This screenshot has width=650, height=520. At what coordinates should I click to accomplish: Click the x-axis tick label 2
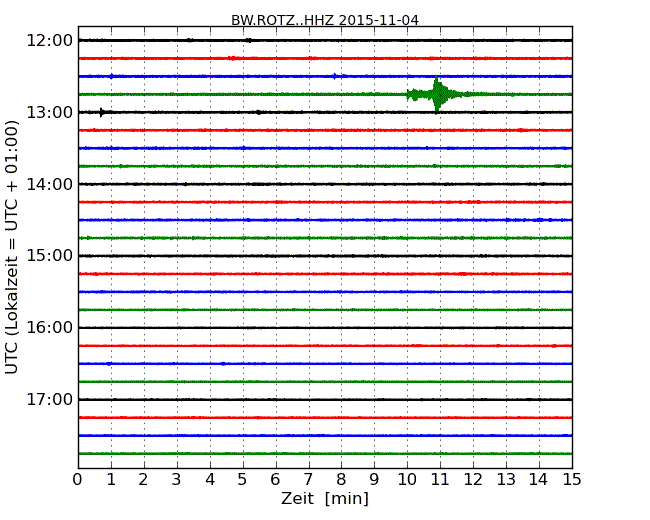tap(143, 480)
